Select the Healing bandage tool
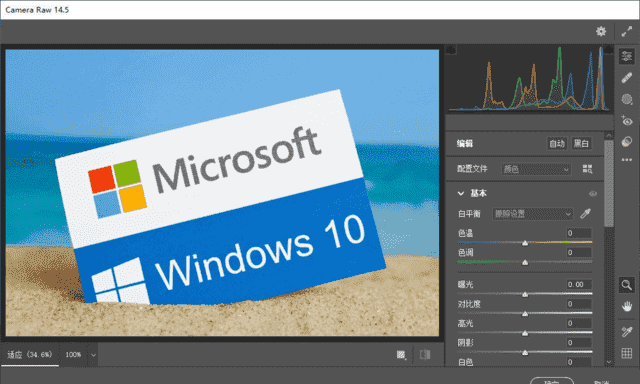This screenshot has width=640, height=384. point(627,78)
